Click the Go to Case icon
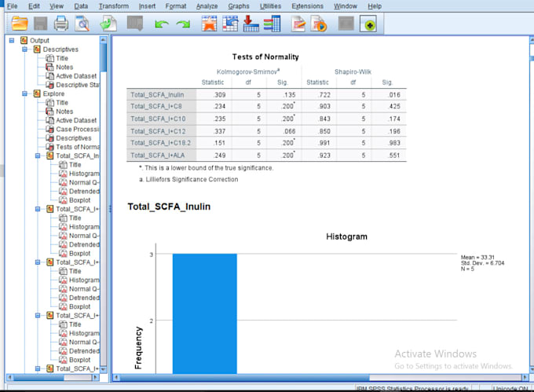The width and height of the screenshot is (534, 392). coord(230,24)
